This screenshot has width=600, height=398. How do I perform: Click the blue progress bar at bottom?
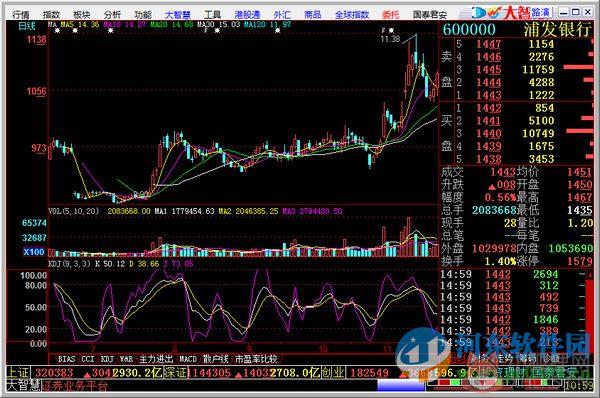pos(401,385)
